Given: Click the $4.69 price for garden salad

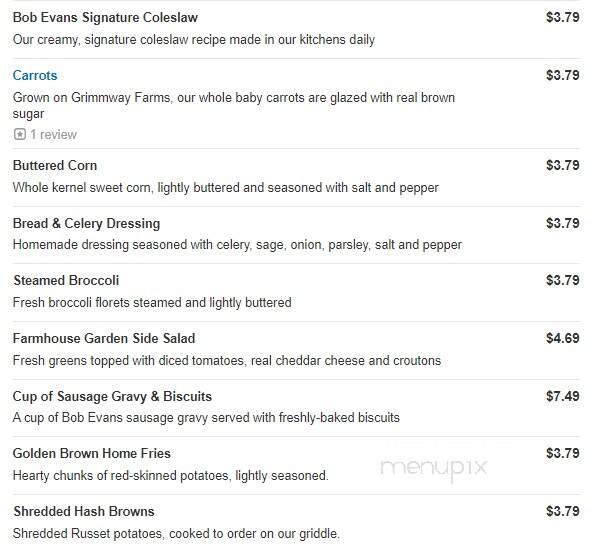Looking at the screenshot, I should (563, 338).
